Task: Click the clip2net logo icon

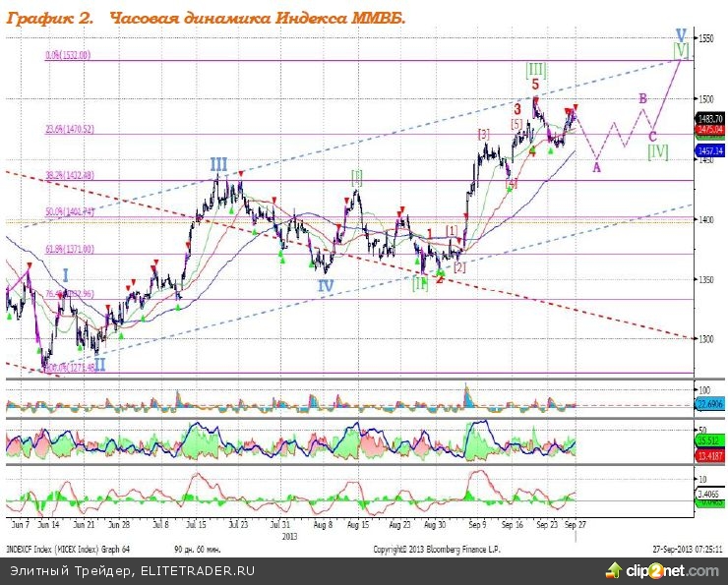Action: pyautogui.click(x=617, y=570)
